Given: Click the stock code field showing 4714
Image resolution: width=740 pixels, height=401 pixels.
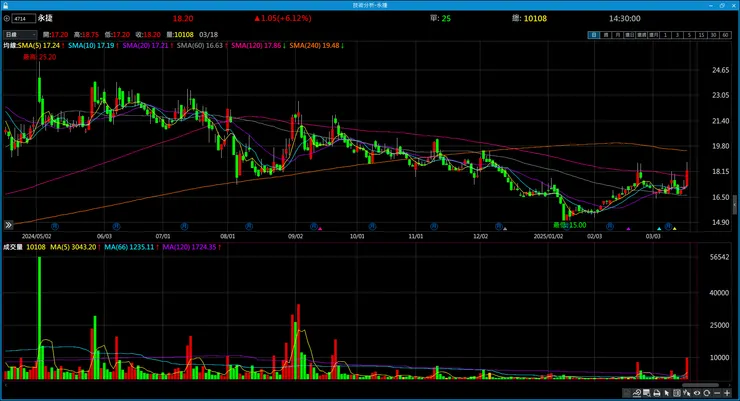Looking at the screenshot, I should [24, 19].
